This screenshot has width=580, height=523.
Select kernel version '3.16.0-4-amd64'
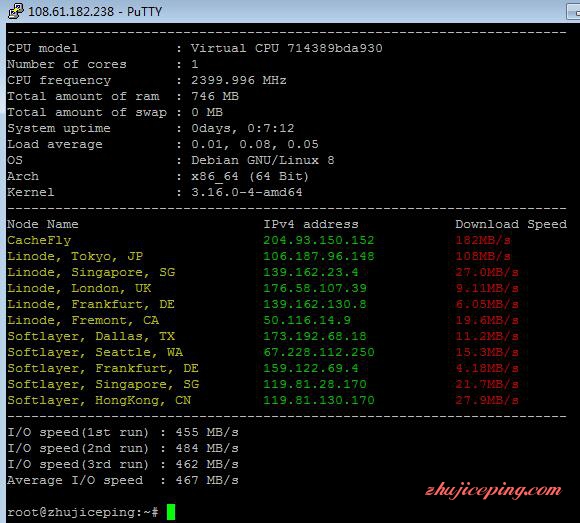(247, 192)
